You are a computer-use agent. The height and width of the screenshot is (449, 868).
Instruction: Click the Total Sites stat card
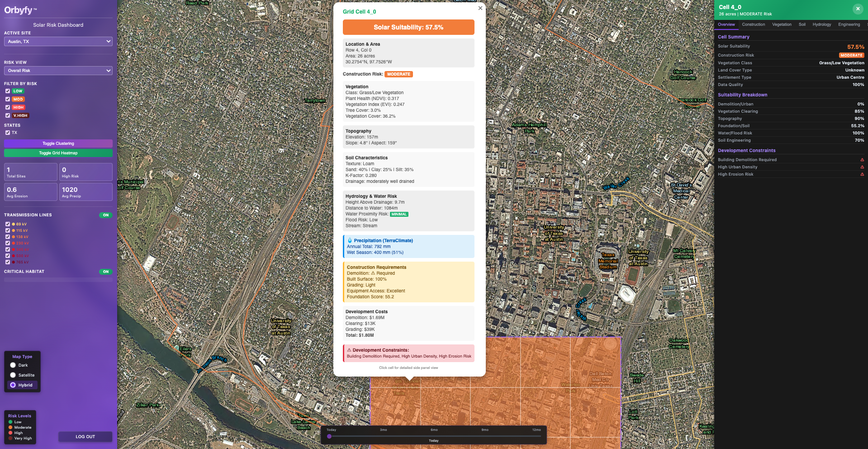pyautogui.click(x=31, y=172)
